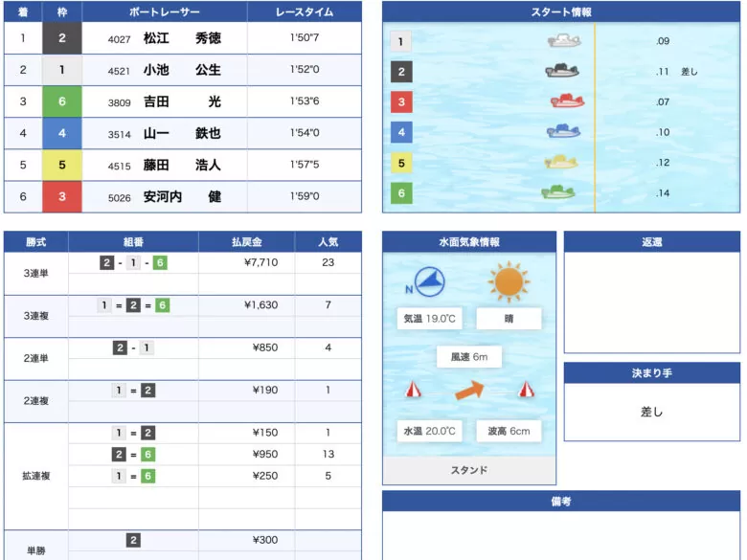The height and width of the screenshot is (560, 747).
Task: Click the 差し note beside lane 2 timing
Action: click(689, 72)
